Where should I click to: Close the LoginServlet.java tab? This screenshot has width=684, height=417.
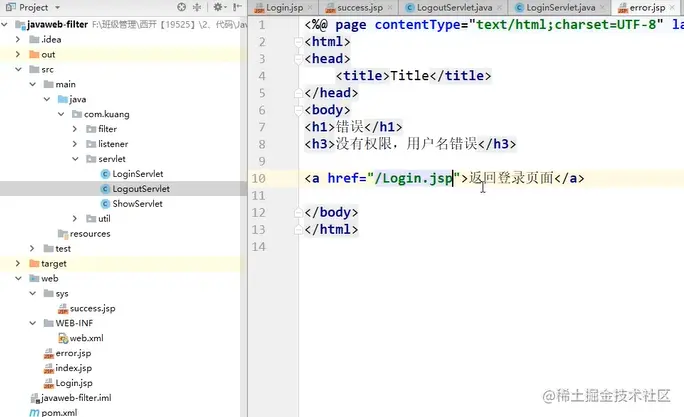(602, 7)
